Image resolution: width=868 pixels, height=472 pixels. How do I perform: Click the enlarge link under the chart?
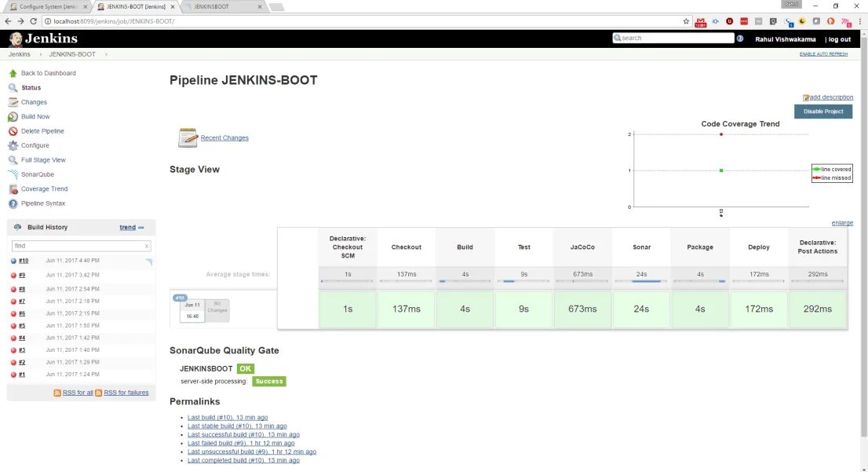[842, 223]
